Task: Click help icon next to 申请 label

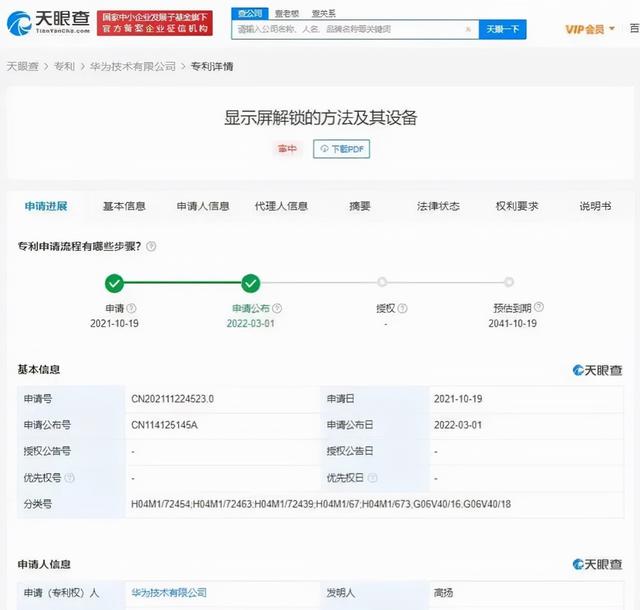Action: (131, 308)
